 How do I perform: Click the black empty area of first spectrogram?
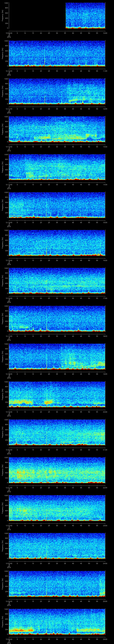coord(37,16)
